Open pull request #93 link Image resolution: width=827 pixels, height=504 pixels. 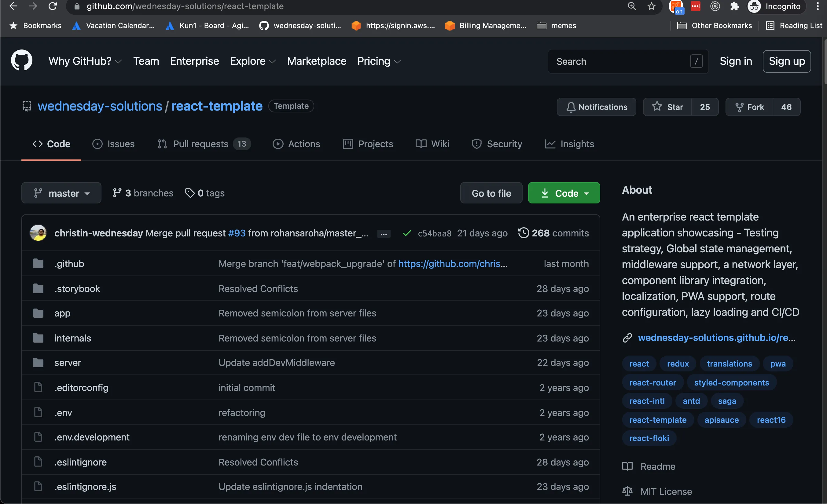(237, 233)
